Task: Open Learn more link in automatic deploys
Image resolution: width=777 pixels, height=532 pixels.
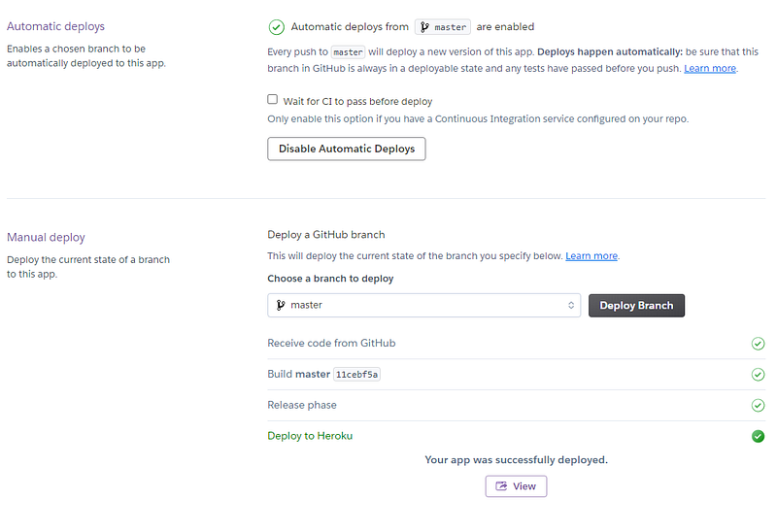Action: pos(710,68)
